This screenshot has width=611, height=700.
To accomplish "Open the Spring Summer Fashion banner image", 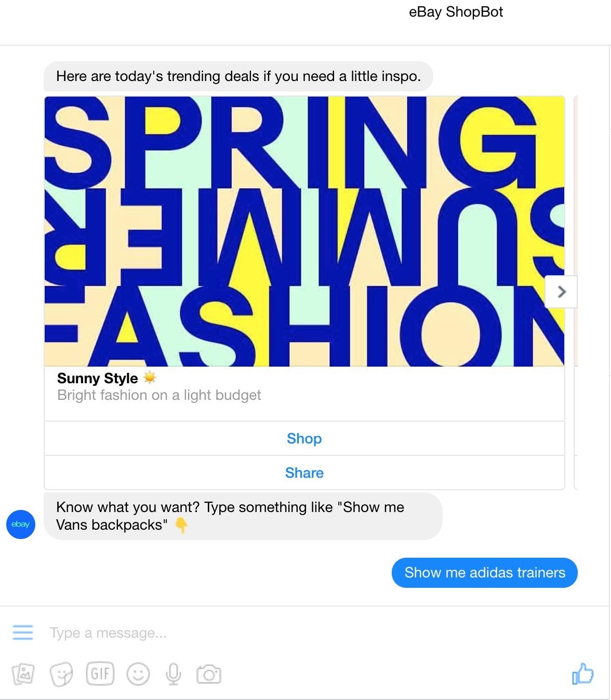I will 304,232.
